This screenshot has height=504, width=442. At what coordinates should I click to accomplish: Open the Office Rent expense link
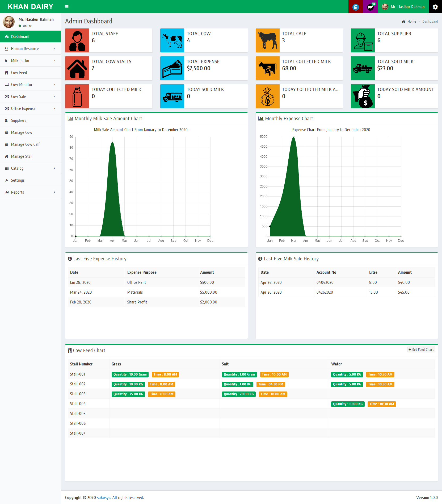pos(136,282)
